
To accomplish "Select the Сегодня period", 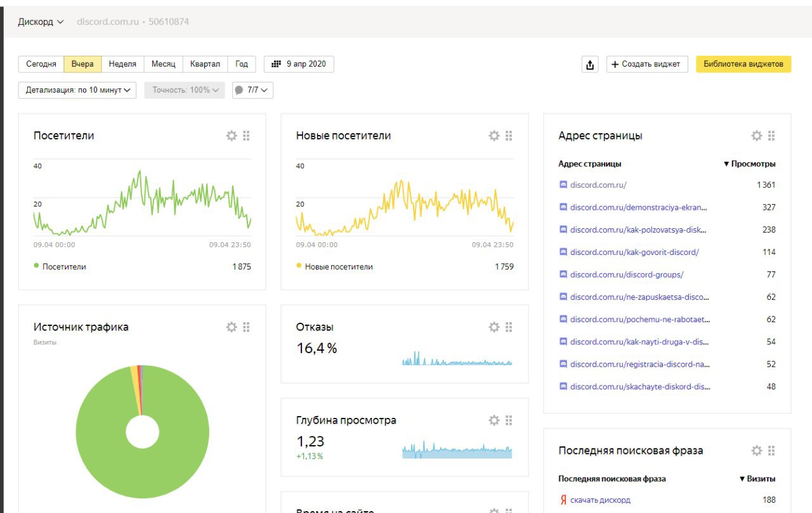I will 41,64.
